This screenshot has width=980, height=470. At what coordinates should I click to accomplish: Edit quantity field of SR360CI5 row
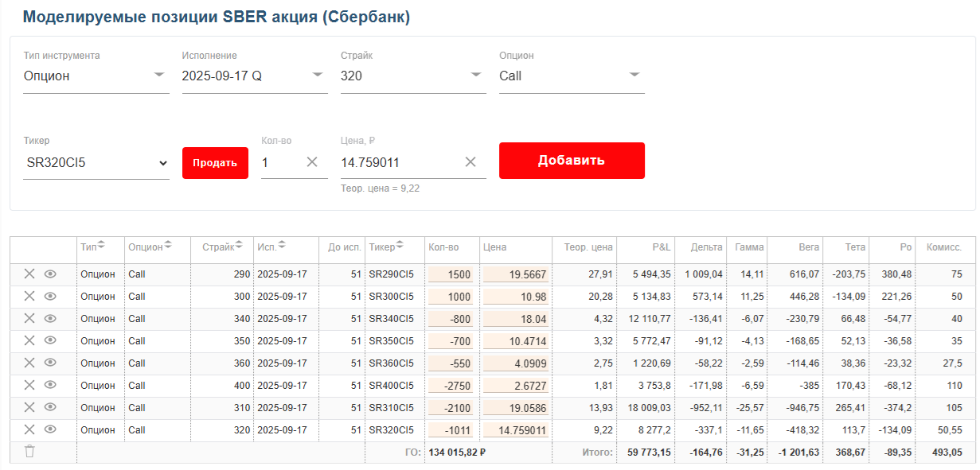(x=451, y=363)
